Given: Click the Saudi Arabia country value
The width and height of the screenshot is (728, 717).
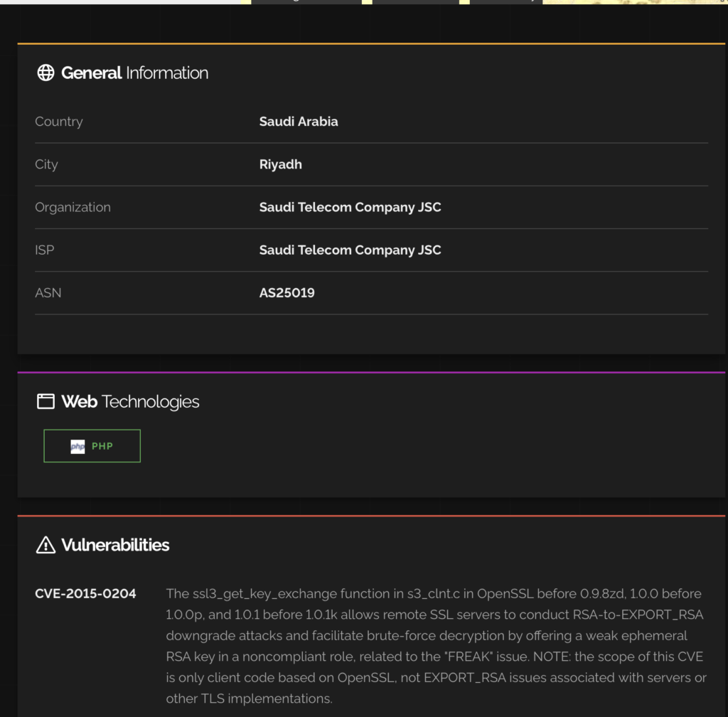Looking at the screenshot, I should [299, 122].
